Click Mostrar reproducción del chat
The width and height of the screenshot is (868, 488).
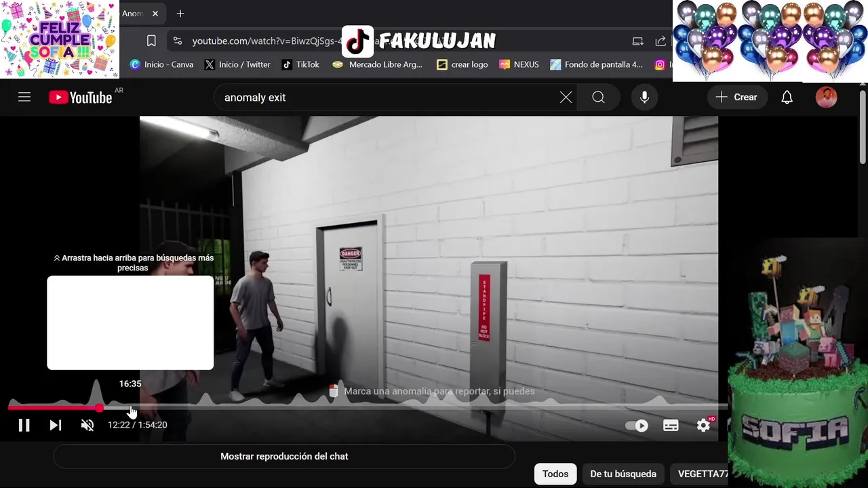[284, 456]
